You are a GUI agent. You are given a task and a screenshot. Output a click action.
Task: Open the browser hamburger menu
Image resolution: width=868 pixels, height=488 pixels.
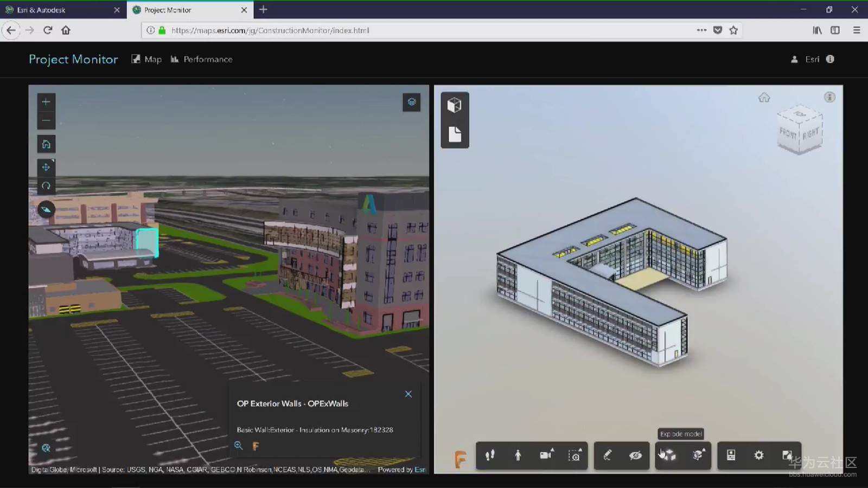857,30
